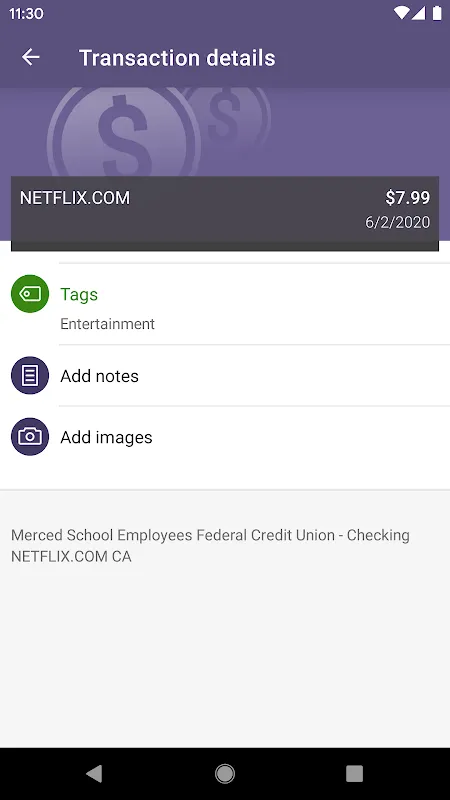This screenshot has width=450, height=800.
Task: Tap the battery icon in status bar
Action: pyautogui.click(x=437, y=13)
